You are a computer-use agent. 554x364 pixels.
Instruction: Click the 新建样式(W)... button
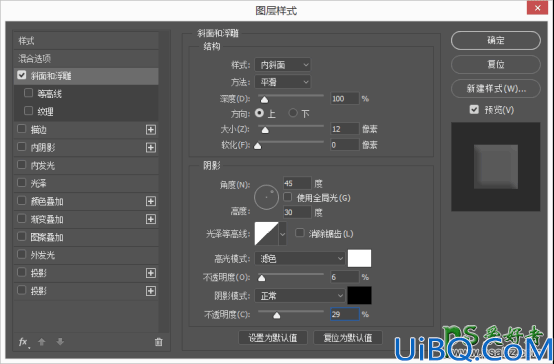click(x=496, y=88)
